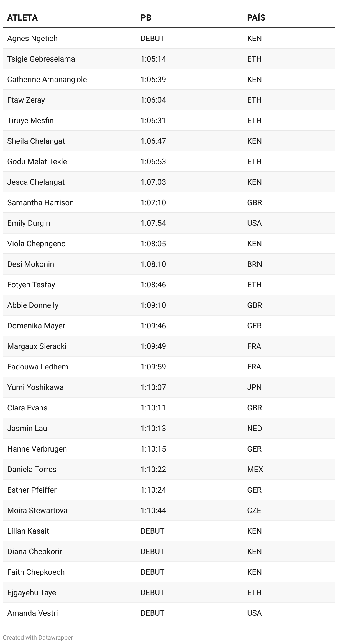Click the Fadouwa Ledhem name cell
The width and height of the screenshot is (338, 644).
(38, 367)
